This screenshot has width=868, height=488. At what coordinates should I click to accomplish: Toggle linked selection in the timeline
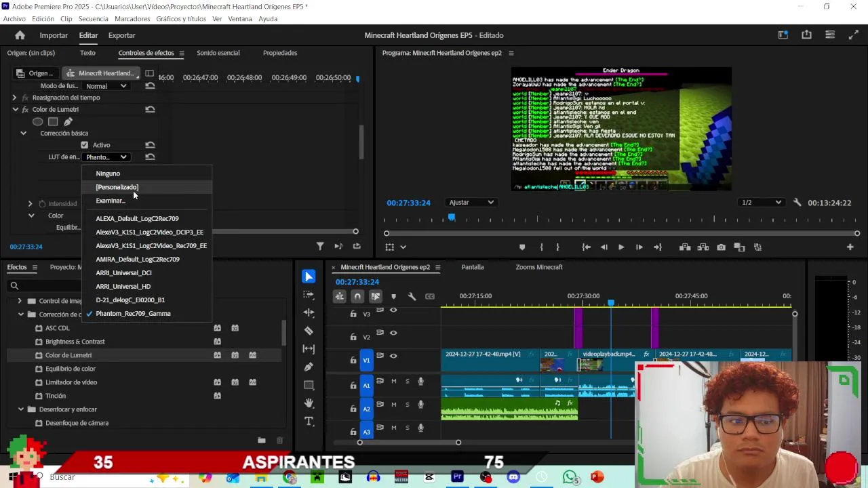pos(375,296)
